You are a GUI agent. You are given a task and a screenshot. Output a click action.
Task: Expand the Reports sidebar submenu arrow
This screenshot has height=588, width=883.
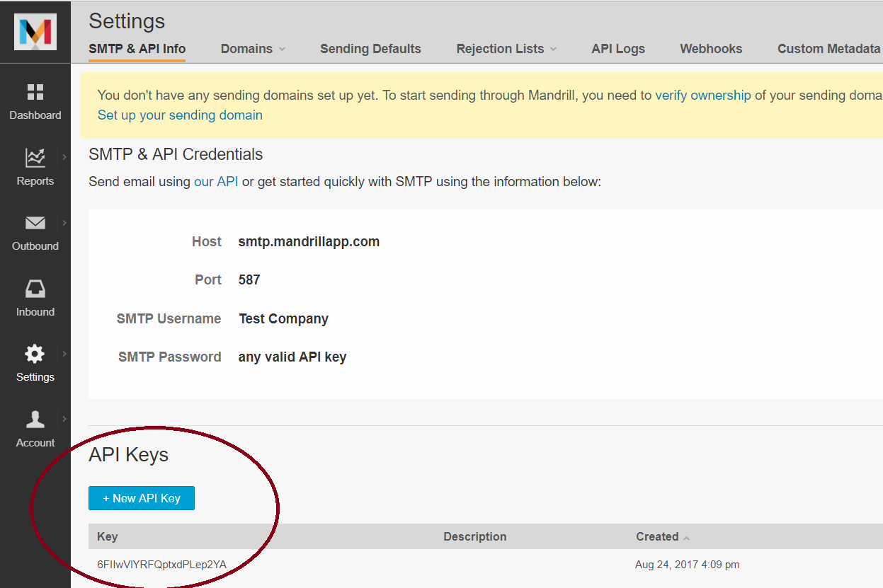64,157
